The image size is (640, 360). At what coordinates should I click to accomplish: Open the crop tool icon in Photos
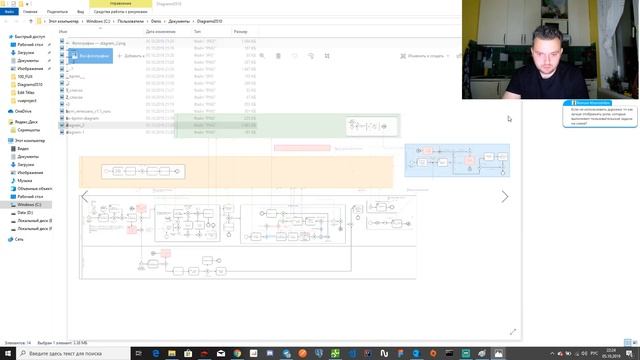(x=327, y=56)
